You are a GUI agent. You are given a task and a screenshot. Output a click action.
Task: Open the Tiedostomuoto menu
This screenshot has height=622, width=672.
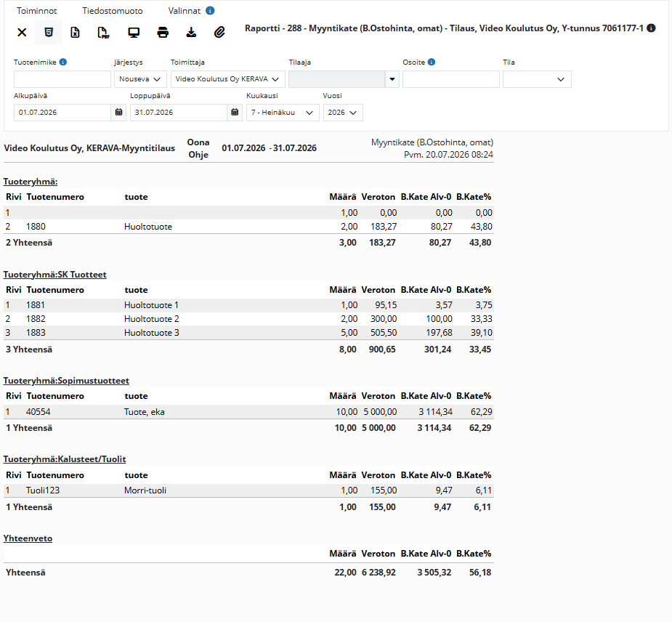tap(113, 11)
